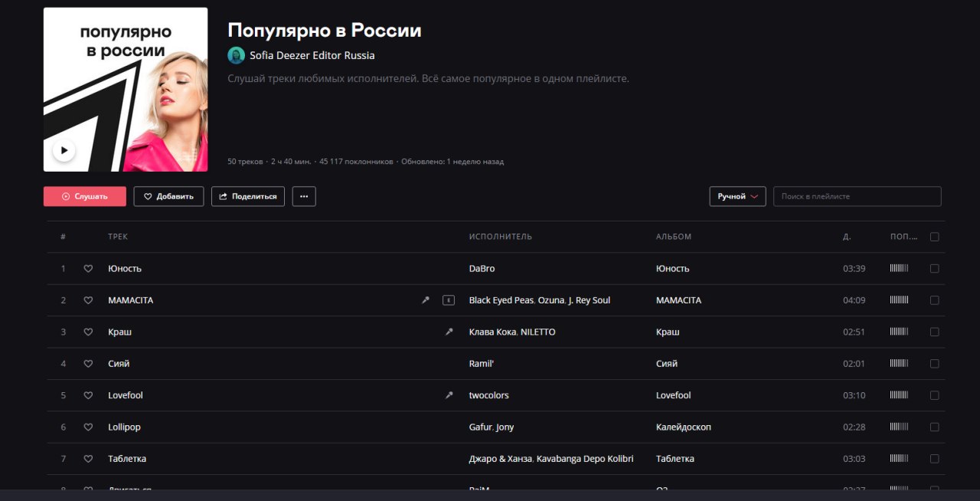Select the checkbox for track Lovefool
Screen dimensions: 980x501
coord(934,395)
